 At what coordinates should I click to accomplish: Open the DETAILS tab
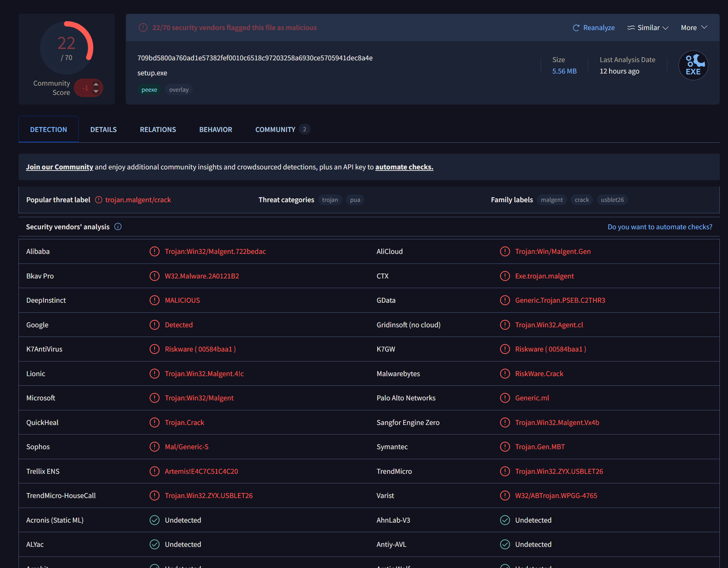click(104, 130)
